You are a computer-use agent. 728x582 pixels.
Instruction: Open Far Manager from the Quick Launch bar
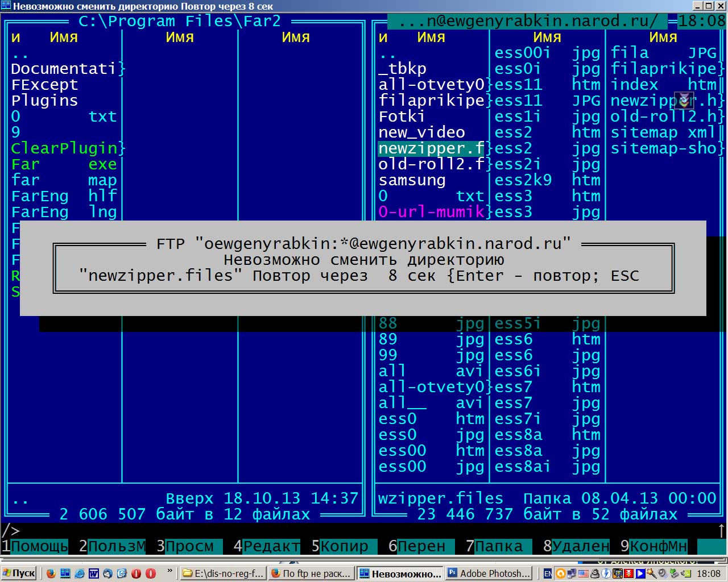65,573
